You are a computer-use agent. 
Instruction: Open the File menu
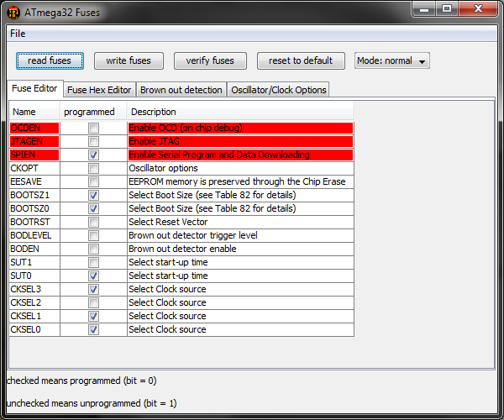(x=18, y=34)
